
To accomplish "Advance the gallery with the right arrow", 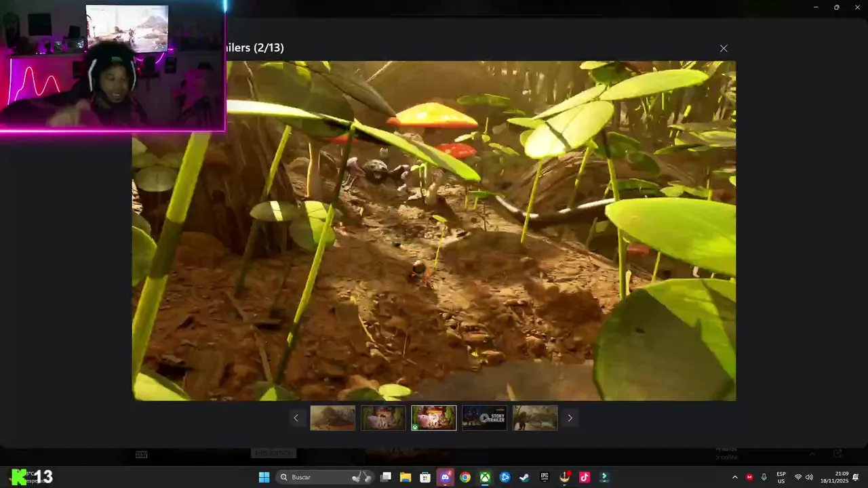I will pyautogui.click(x=570, y=418).
